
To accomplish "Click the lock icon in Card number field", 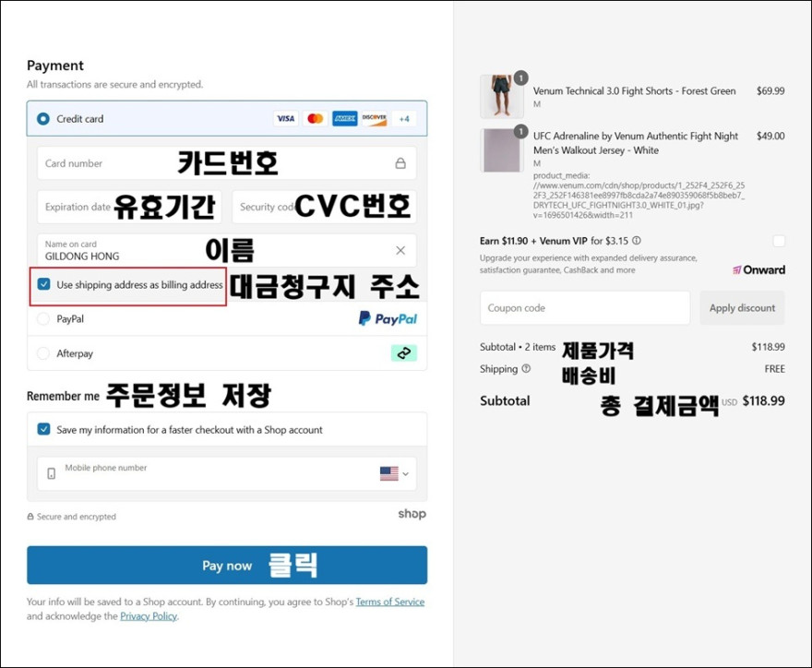I will 400,163.
